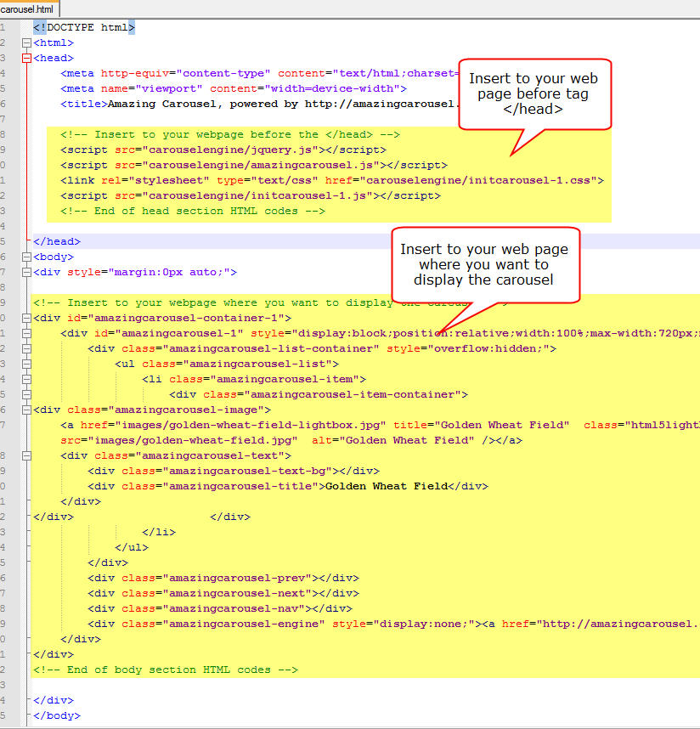Collapse the amazingcarousel-text div fold marker
This screenshot has height=729, width=700.
25,455
